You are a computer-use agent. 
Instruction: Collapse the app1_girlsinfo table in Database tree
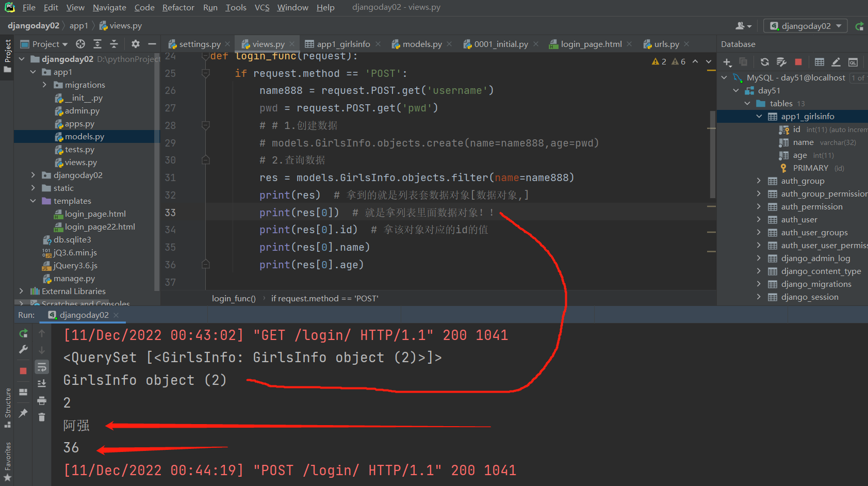[x=759, y=116]
